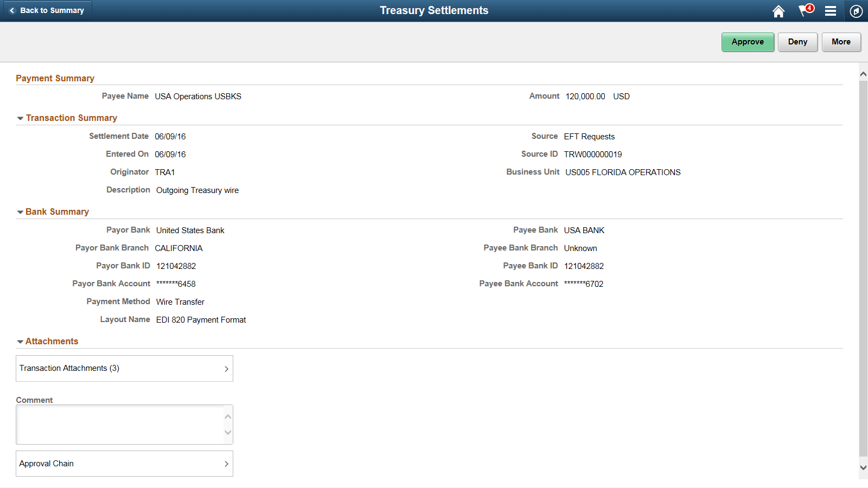868x488 pixels.
Task: Open the Home page icon
Action: 778,11
